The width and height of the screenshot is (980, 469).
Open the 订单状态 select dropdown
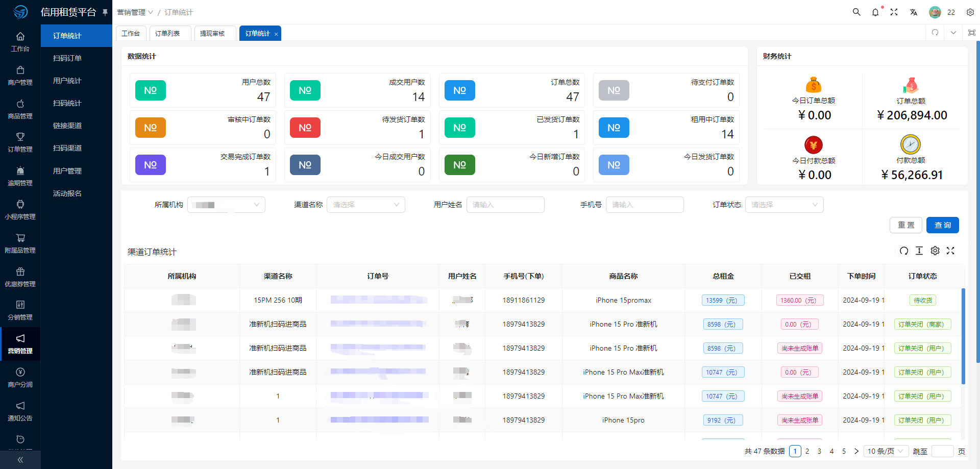tap(785, 205)
